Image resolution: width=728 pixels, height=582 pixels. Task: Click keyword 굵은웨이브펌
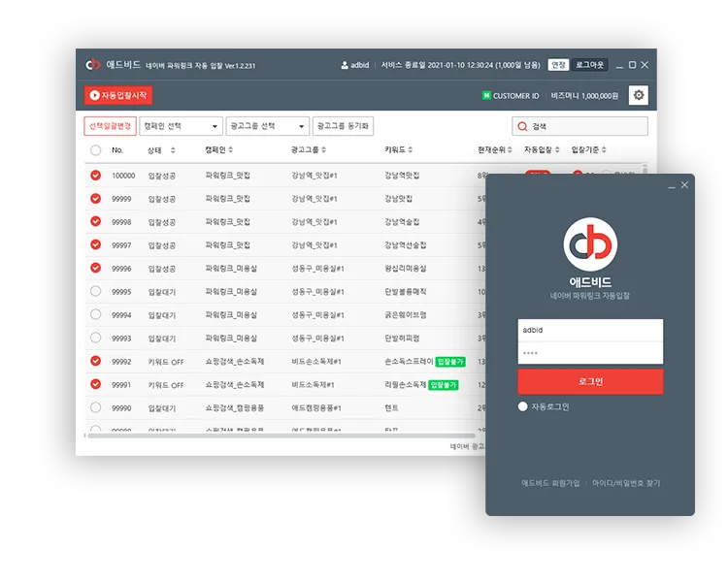(x=406, y=314)
